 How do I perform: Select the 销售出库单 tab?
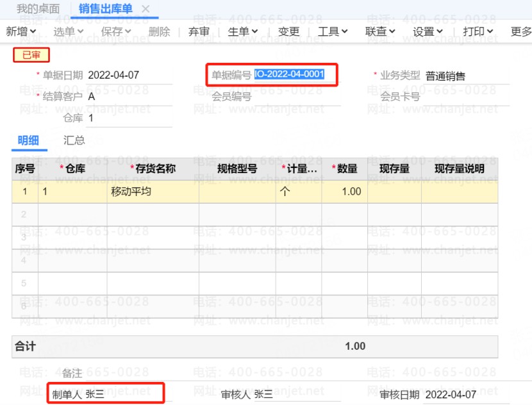click(x=106, y=9)
